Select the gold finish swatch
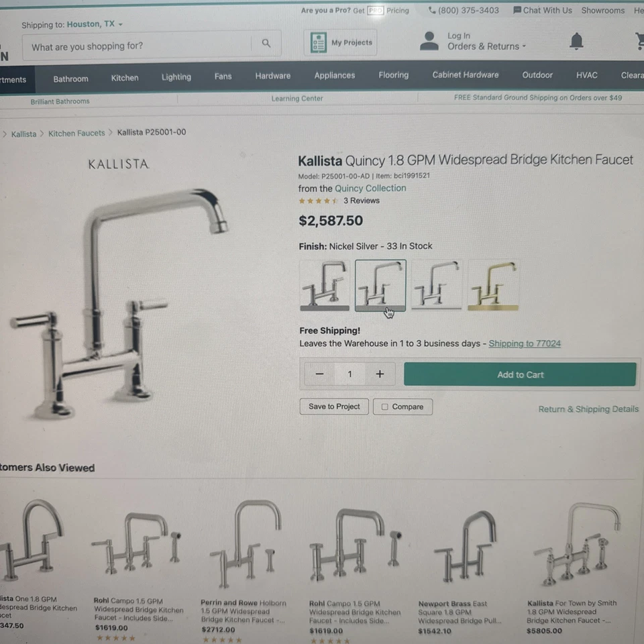Image resolution: width=644 pixels, height=644 pixels. [x=493, y=285]
